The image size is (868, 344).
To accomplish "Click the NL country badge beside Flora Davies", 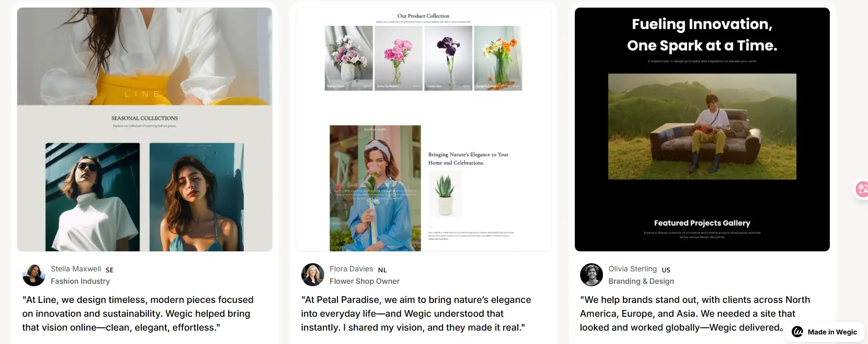I will tap(382, 270).
